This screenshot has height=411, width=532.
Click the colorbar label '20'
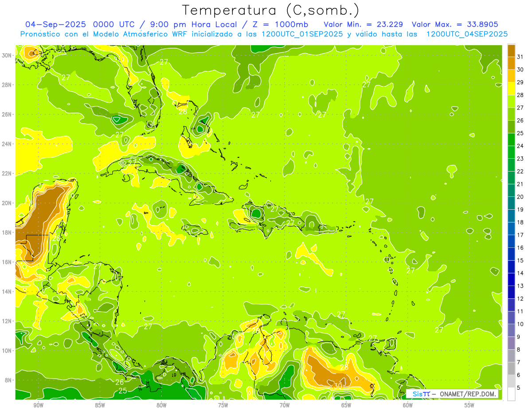point(520,197)
